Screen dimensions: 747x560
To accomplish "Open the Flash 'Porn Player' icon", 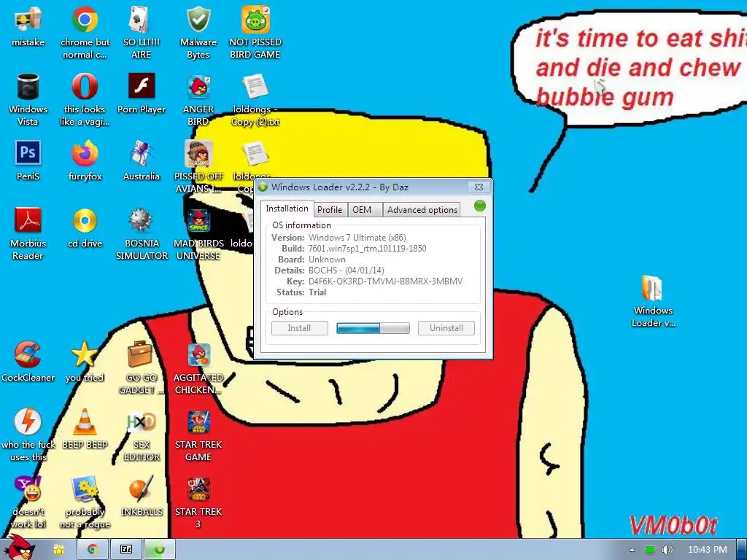I will pyautogui.click(x=141, y=93).
